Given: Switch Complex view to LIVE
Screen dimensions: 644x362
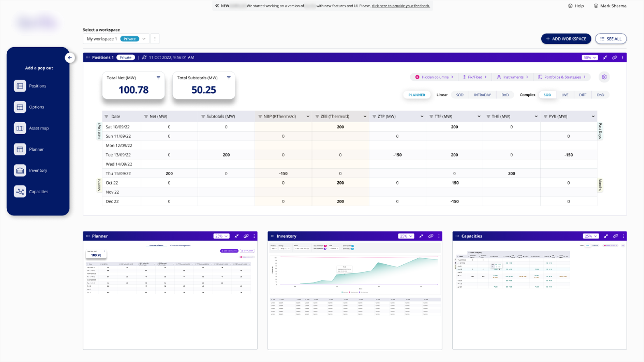Looking at the screenshot, I should click(565, 95).
